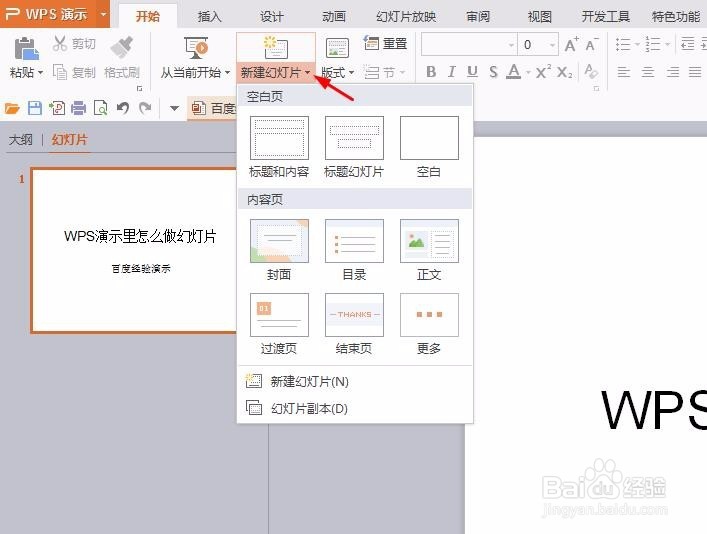
Task: Align text right
Action: click(673, 72)
